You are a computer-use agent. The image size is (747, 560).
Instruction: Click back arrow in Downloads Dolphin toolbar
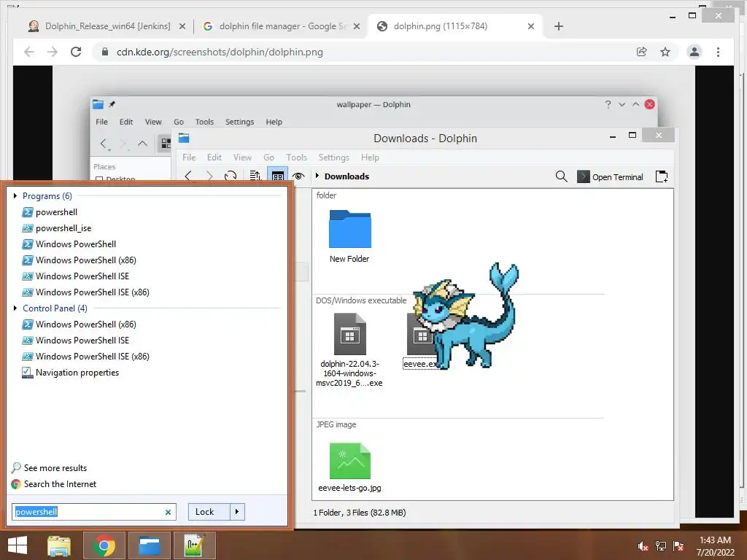point(188,176)
